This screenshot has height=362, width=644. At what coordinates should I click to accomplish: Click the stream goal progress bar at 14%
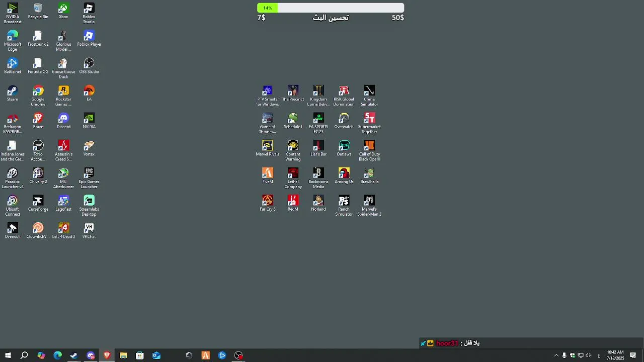pos(331,8)
